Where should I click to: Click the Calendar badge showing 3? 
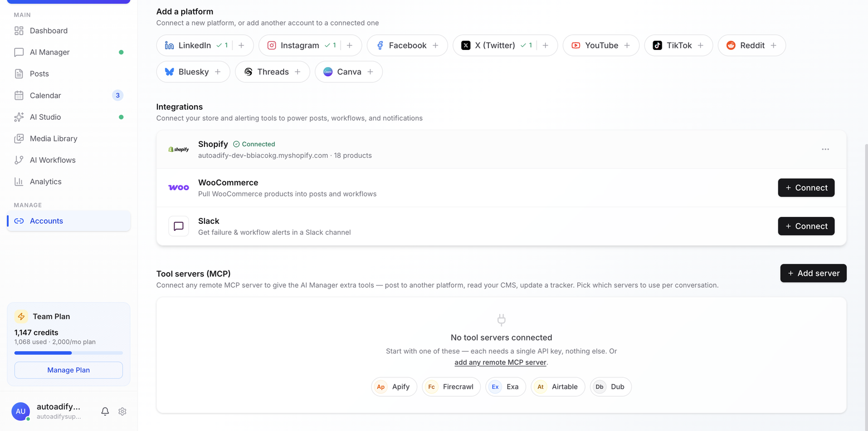point(118,95)
